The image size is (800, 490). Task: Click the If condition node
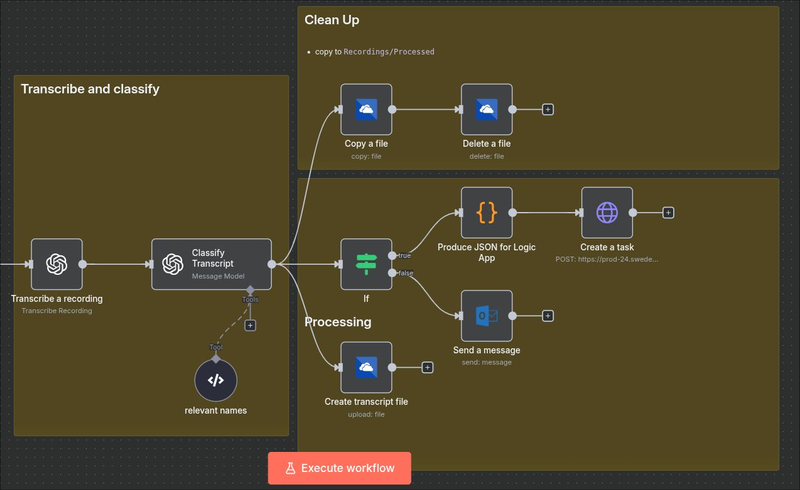click(x=366, y=264)
